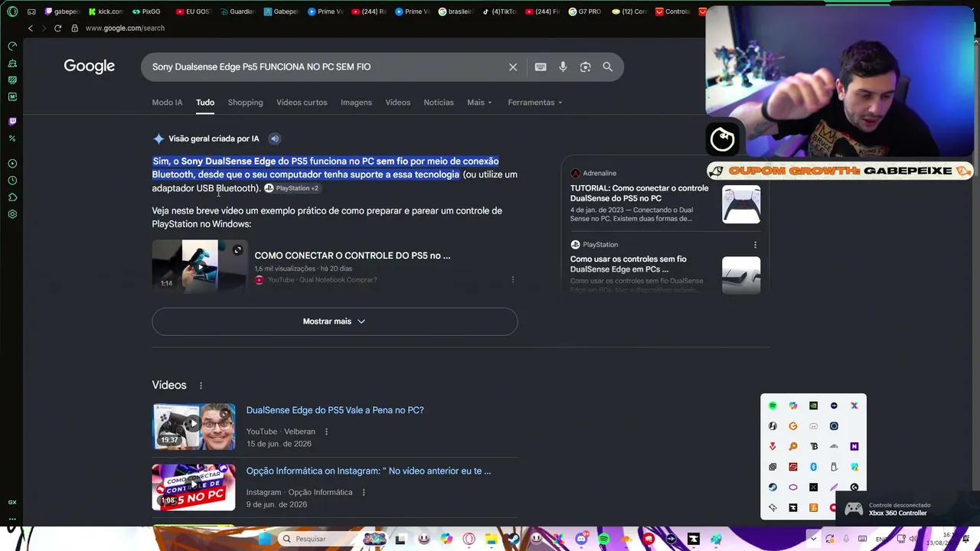Open options for the Velberan video result

326,432
